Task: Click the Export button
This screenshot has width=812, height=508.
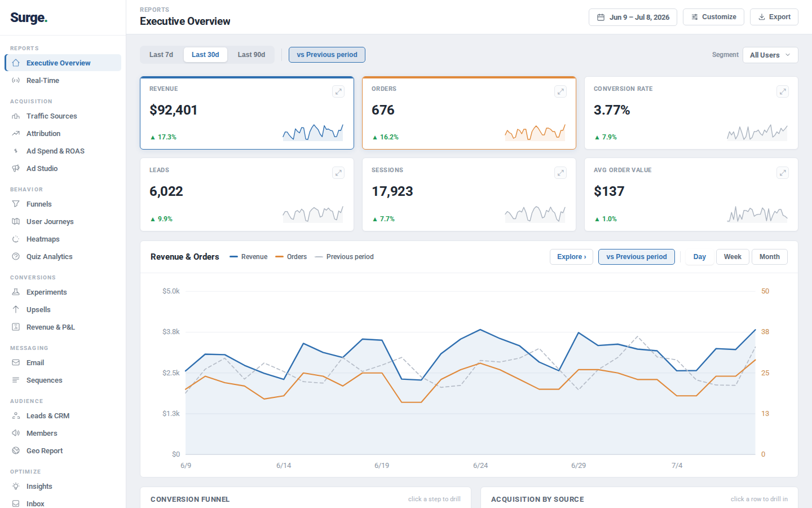Action: [x=774, y=17]
